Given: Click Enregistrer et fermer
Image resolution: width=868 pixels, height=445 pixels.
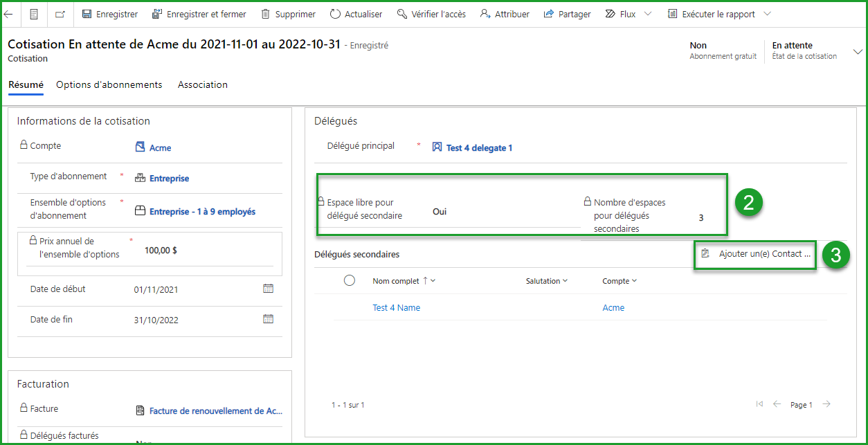Looking at the screenshot, I should point(199,14).
